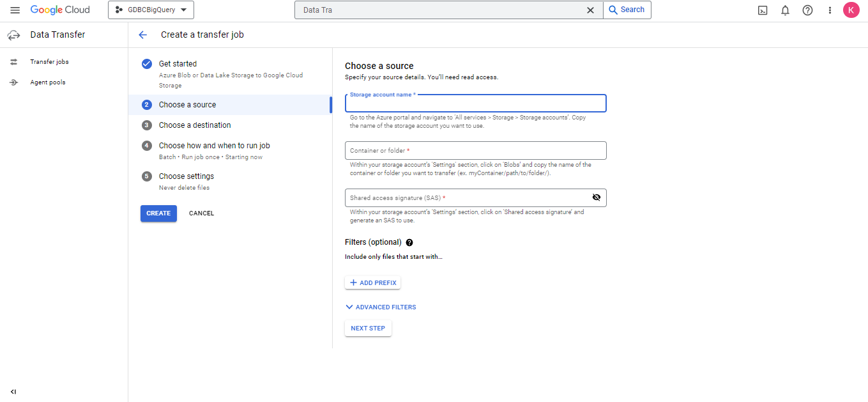The width and height of the screenshot is (868, 402).
Task: Open the three-dot settings and utilities menu
Action: pyautogui.click(x=830, y=10)
